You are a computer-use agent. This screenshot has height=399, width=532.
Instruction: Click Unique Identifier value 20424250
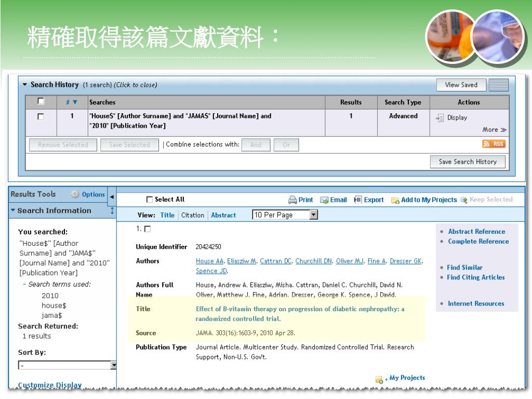pos(208,247)
